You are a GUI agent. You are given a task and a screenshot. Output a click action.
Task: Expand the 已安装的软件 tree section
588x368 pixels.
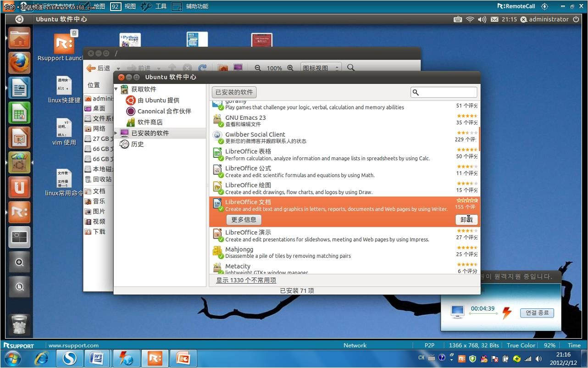pyautogui.click(x=116, y=133)
